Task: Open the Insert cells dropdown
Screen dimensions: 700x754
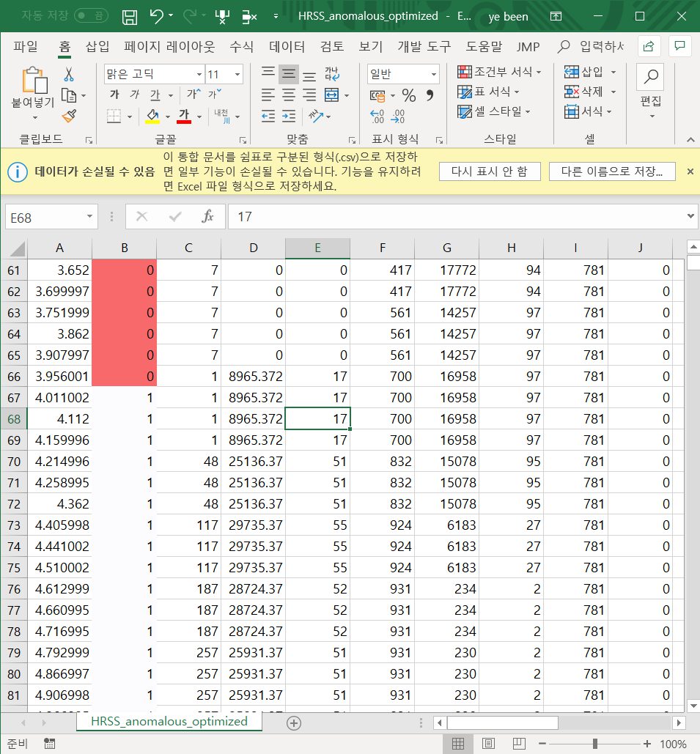Action: click(x=614, y=72)
